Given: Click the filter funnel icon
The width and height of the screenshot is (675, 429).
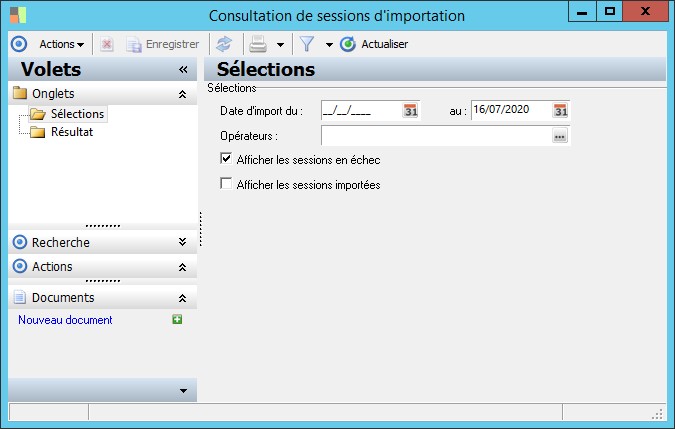Looking at the screenshot, I should click(308, 44).
